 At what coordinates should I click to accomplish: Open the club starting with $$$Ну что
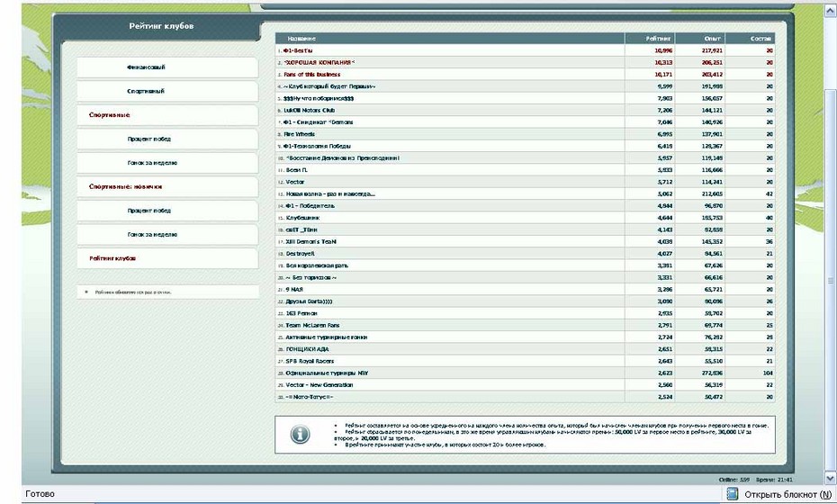pos(319,99)
